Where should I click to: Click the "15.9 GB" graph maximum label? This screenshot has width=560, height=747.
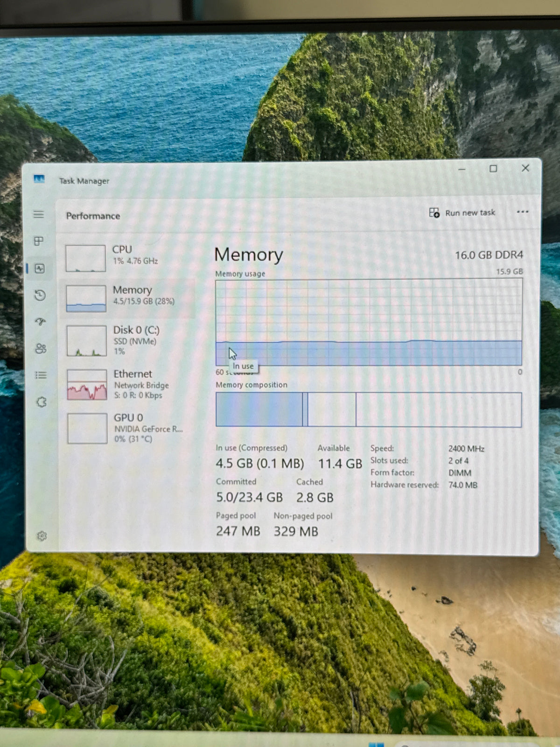click(x=509, y=271)
